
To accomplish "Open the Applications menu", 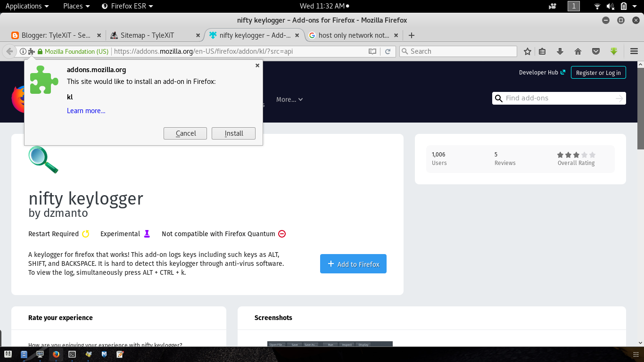I will click(x=27, y=6).
